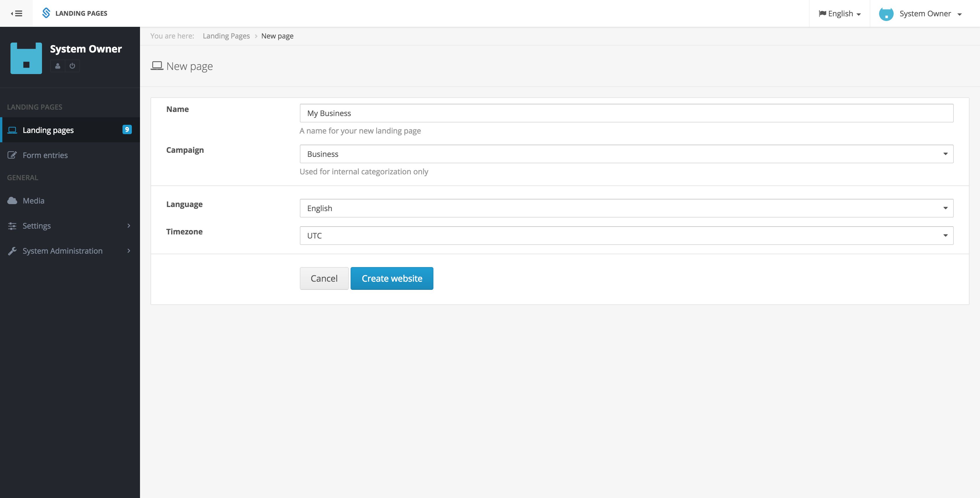The width and height of the screenshot is (980, 498).
Task: Collapse sidebar with the hamburger menu icon
Action: coord(16,13)
